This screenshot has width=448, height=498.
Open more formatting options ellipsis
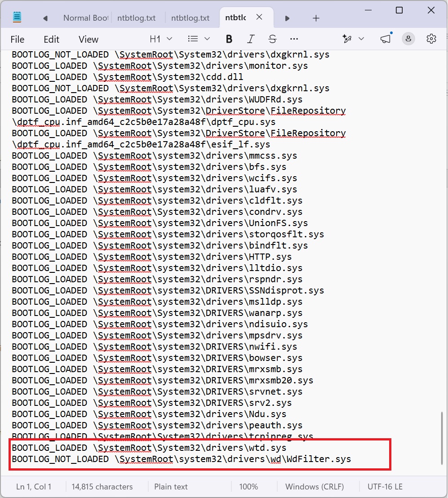coord(294,39)
